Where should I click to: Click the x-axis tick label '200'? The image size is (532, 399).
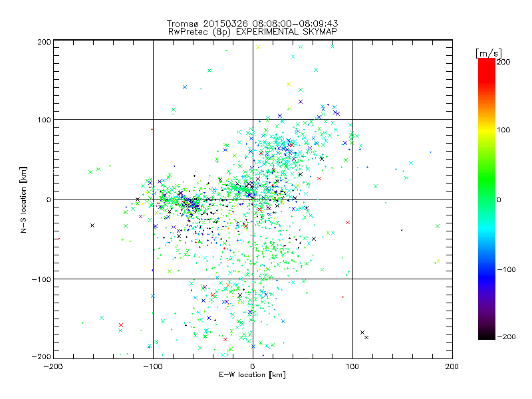point(452,366)
